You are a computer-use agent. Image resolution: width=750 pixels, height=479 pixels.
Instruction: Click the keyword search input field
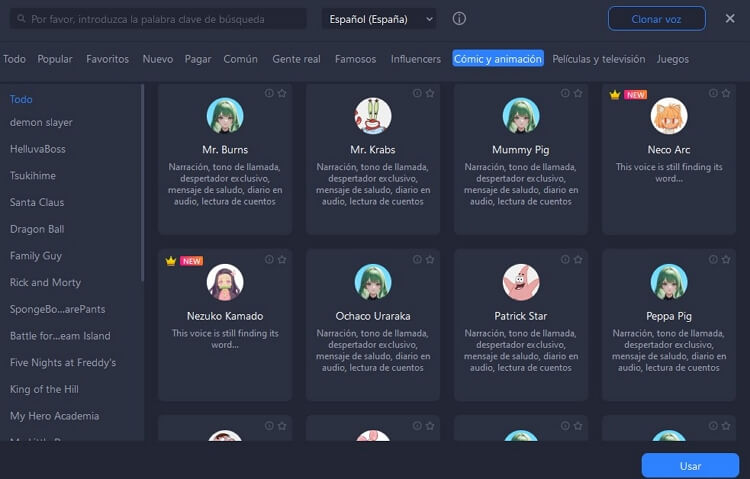(x=158, y=19)
